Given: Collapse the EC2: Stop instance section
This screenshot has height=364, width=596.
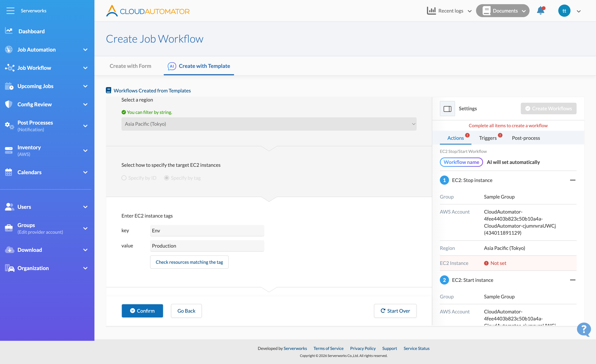Looking at the screenshot, I should (x=573, y=180).
